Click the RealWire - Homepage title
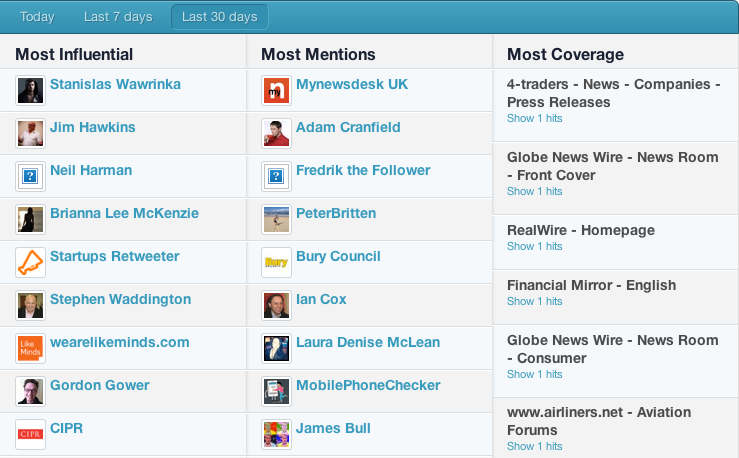The width and height of the screenshot is (739, 458). [581, 230]
